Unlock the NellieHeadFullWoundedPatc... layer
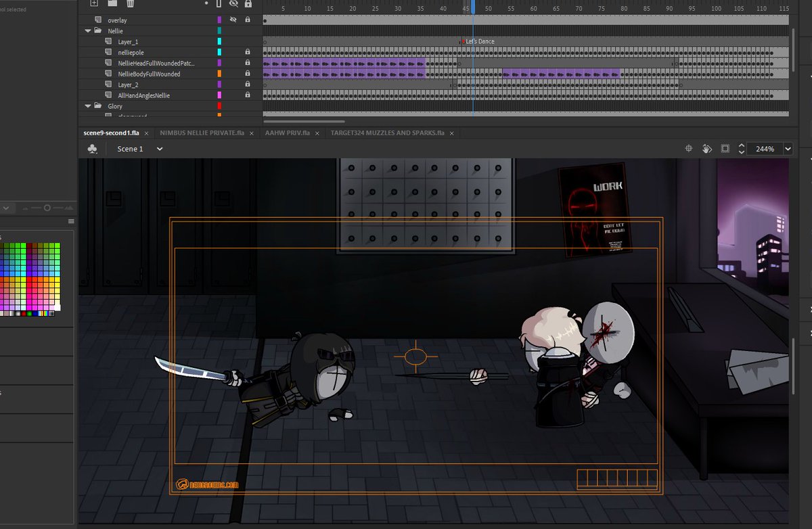 tap(248, 63)
